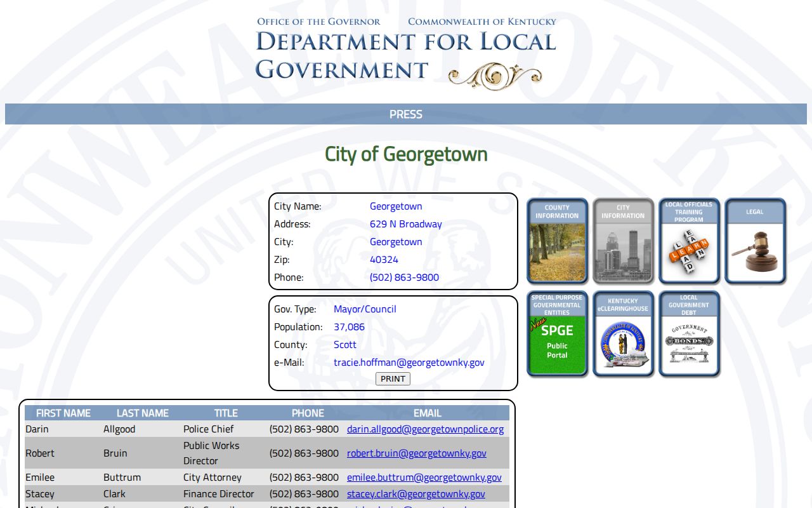The image size is (812, 508).
Task: Click the FIRST NAME column header
Action: [63, 413]
